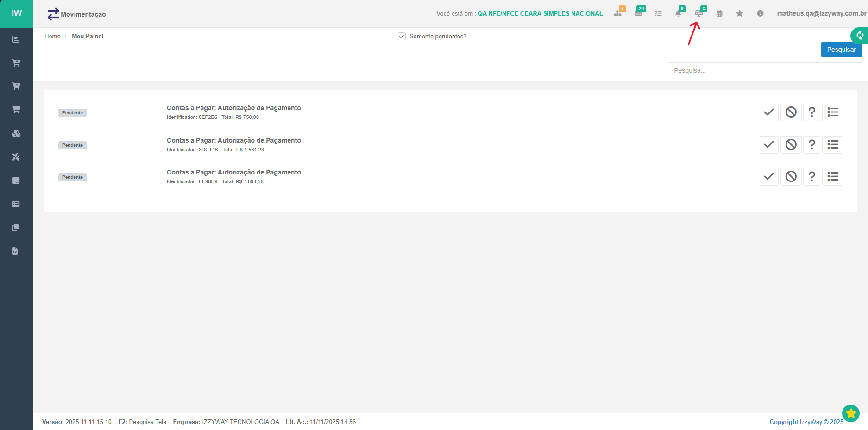
Task: Click the Pesquisa search field
Action: [764, 70]
